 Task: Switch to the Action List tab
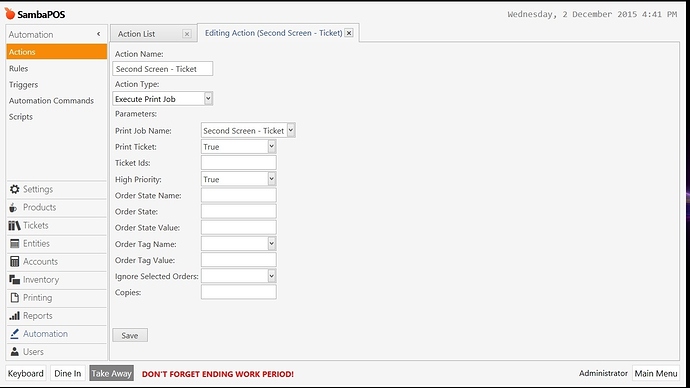click(x=136, y=34)
